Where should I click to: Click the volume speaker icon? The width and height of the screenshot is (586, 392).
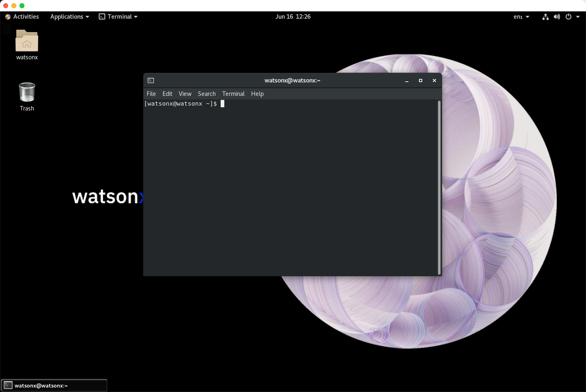point(557,17)
